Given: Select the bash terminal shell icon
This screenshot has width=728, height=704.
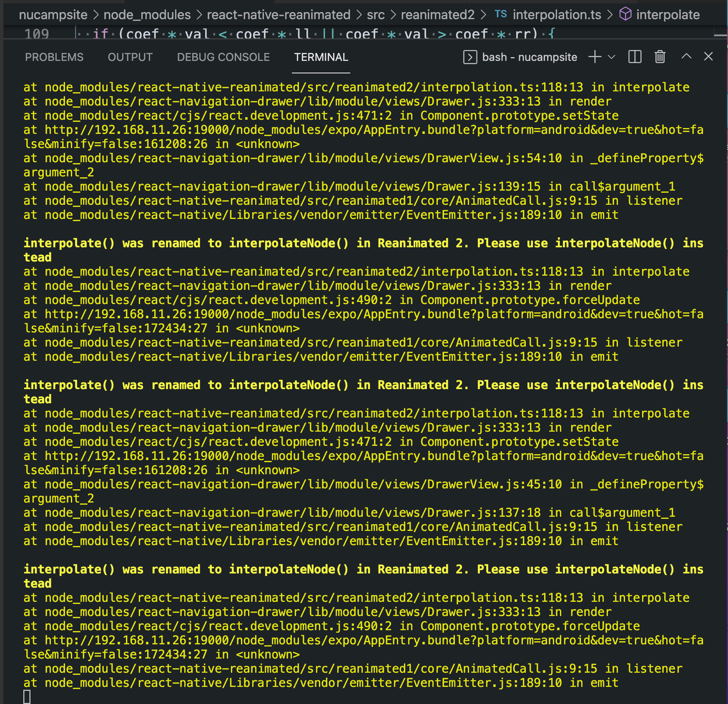Looking at the screenshot, I should [470, 57].
